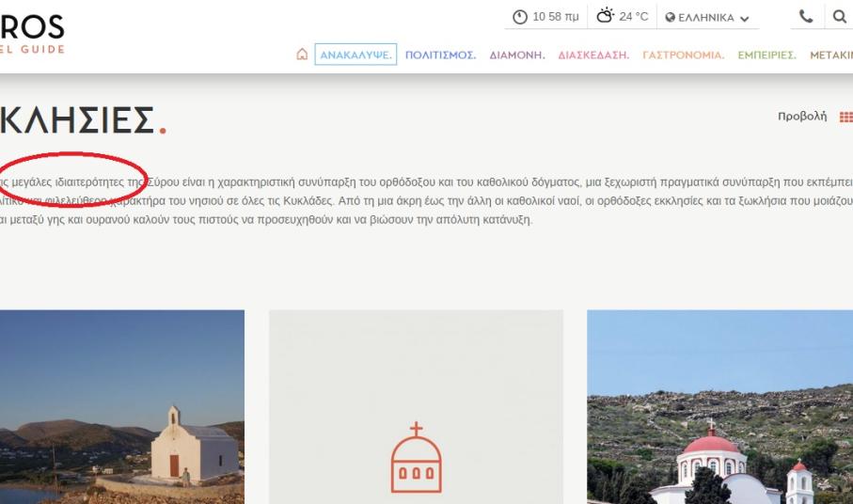Screen dimensions: 853x504
Task: Open the phone contact icon
Action: [x=803, y=18]
